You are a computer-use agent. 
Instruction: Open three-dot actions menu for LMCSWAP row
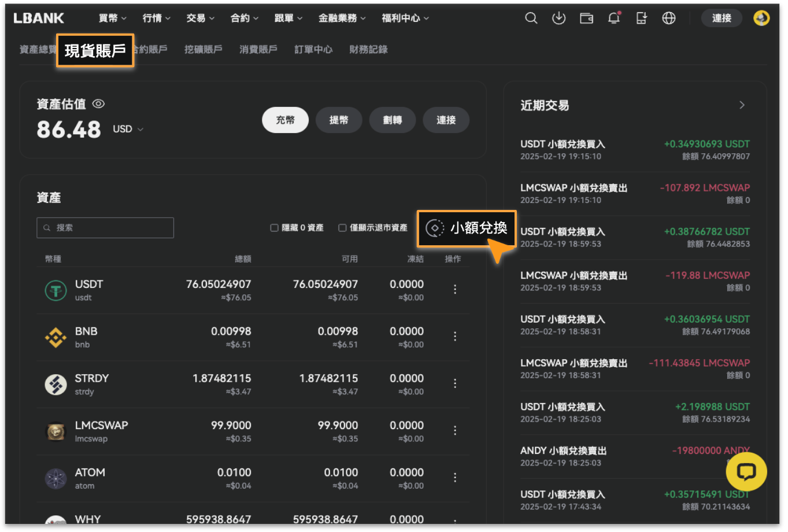click(455, 431)
